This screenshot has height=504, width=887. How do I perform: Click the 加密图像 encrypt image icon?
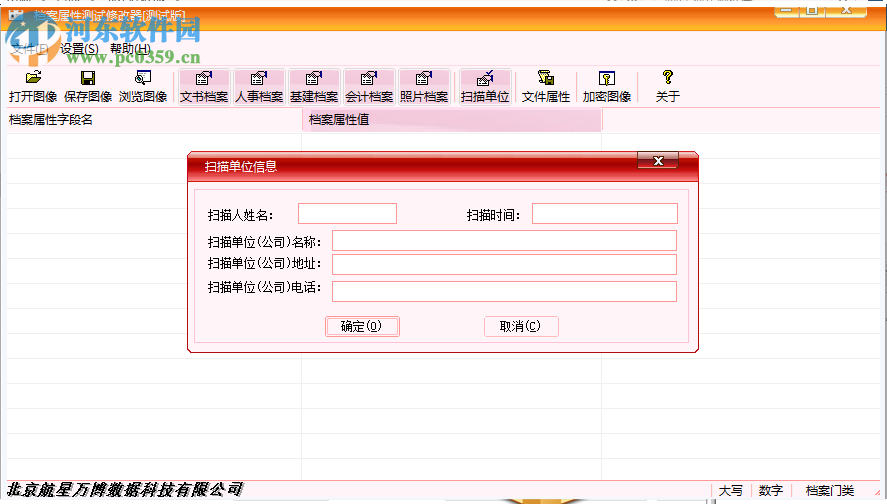(606, 87)
